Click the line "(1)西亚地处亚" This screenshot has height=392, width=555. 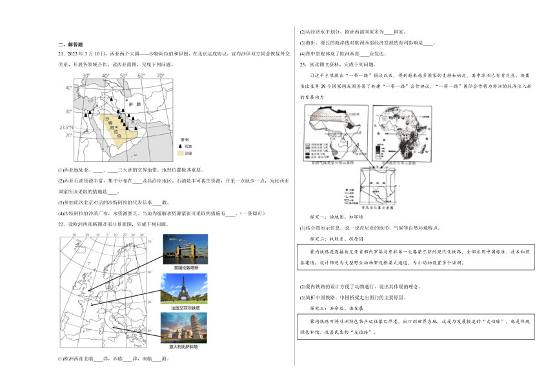pyautogui.click(x=130, y=170)
